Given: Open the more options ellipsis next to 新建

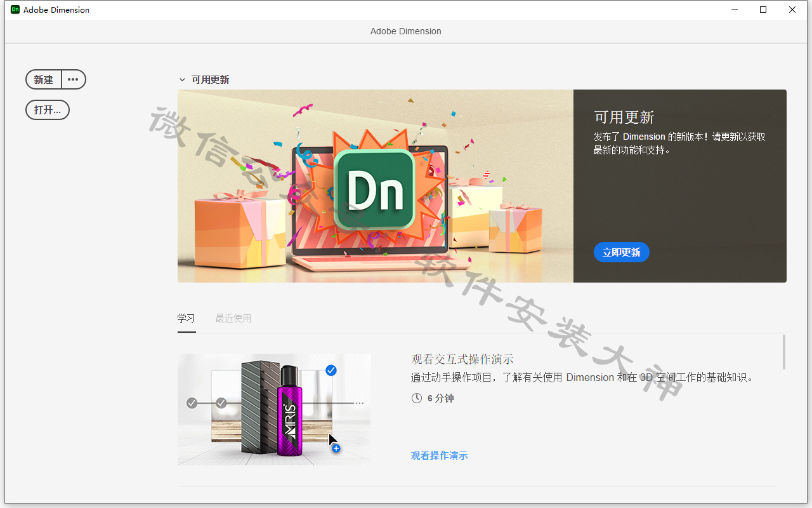Looking at the screenshot, I should click(x=74, y=79).
